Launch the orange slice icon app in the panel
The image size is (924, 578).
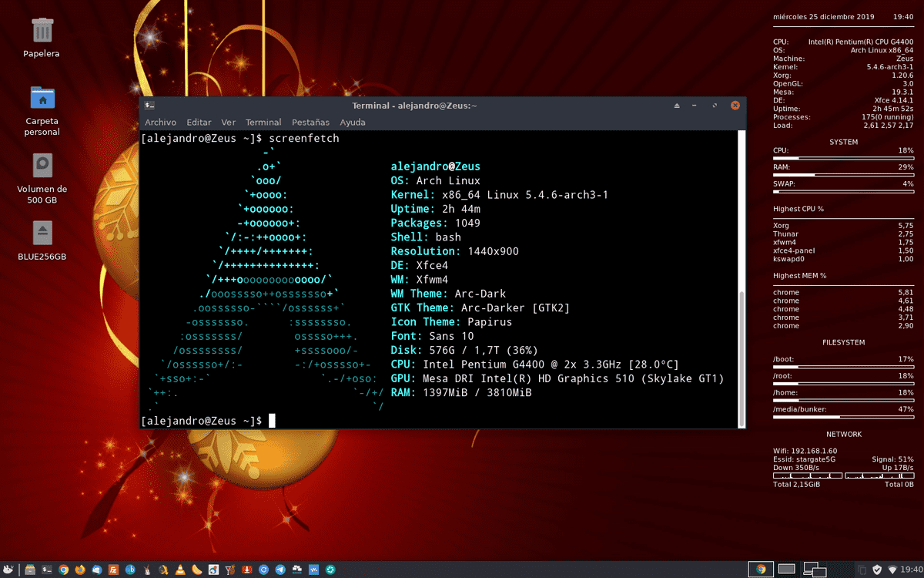point(197,570)
